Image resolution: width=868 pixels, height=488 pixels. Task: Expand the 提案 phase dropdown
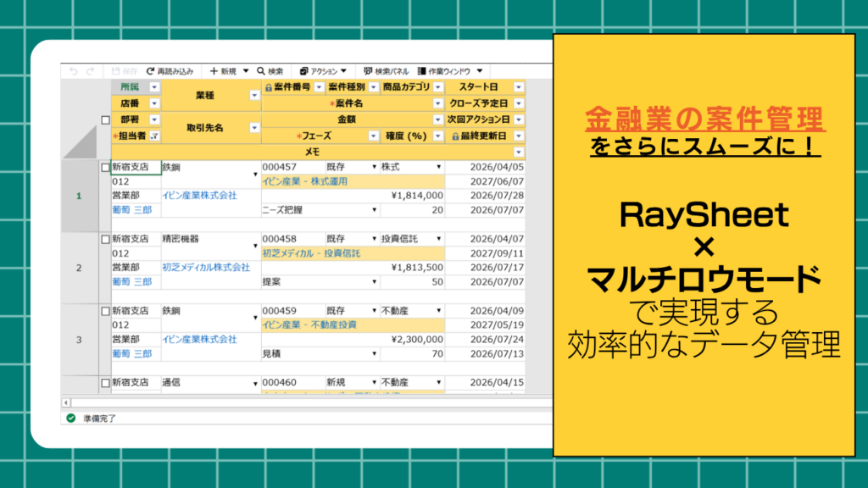point(374,282)
